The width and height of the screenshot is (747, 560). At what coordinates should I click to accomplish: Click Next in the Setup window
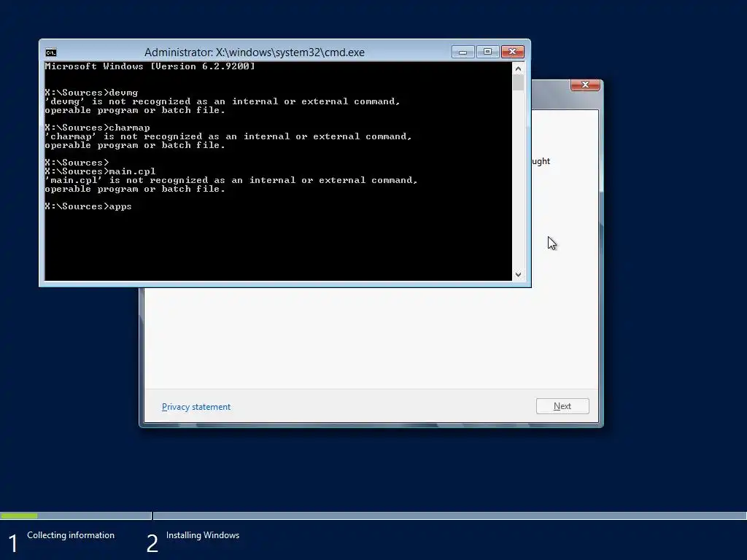pos(562,406)
